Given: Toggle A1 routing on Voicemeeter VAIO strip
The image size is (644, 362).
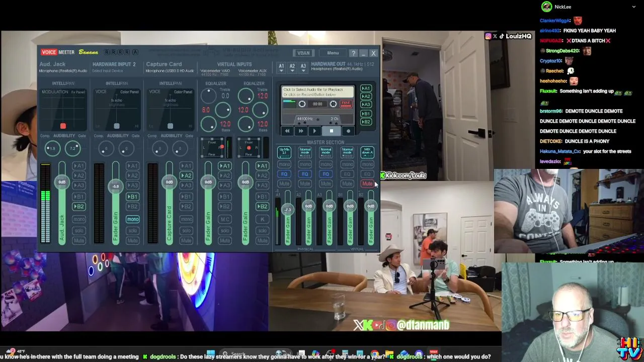Looking at the screenshot, I should pyautogui.click(x=225, y=166).
